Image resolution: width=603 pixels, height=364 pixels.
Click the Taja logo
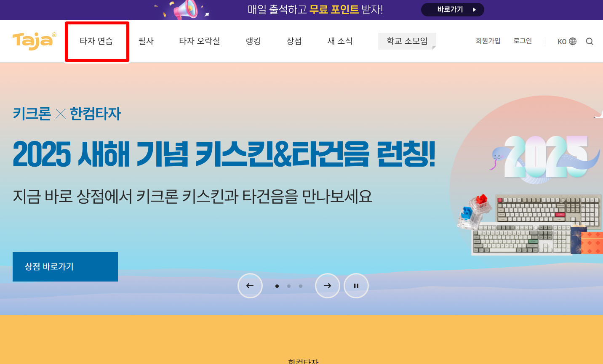[34, 41]
